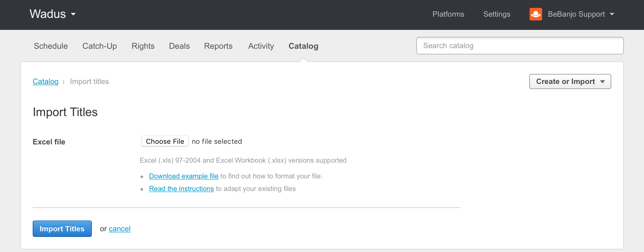Click the Search catalog field
644x252 pixels.
point(519,46)
